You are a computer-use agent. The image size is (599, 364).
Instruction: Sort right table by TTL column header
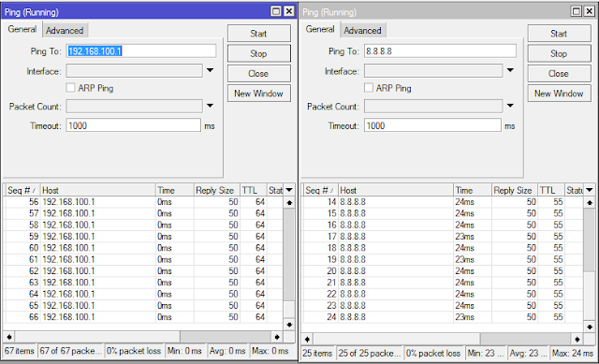(x=551, y=190)
